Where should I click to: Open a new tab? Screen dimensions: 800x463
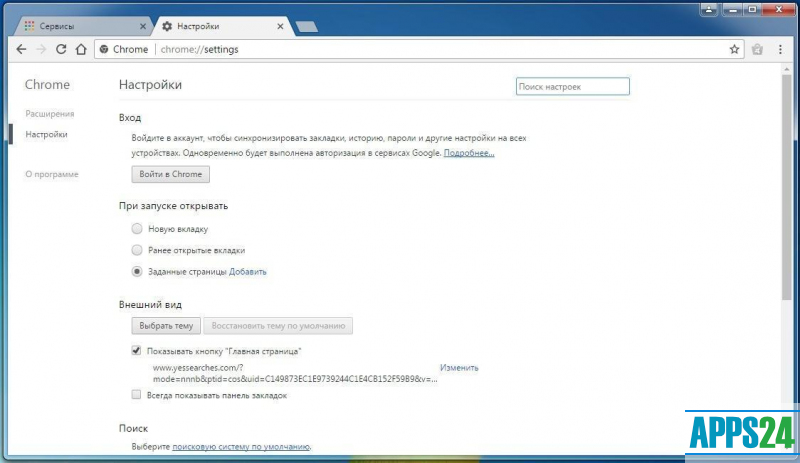[306, 26]
